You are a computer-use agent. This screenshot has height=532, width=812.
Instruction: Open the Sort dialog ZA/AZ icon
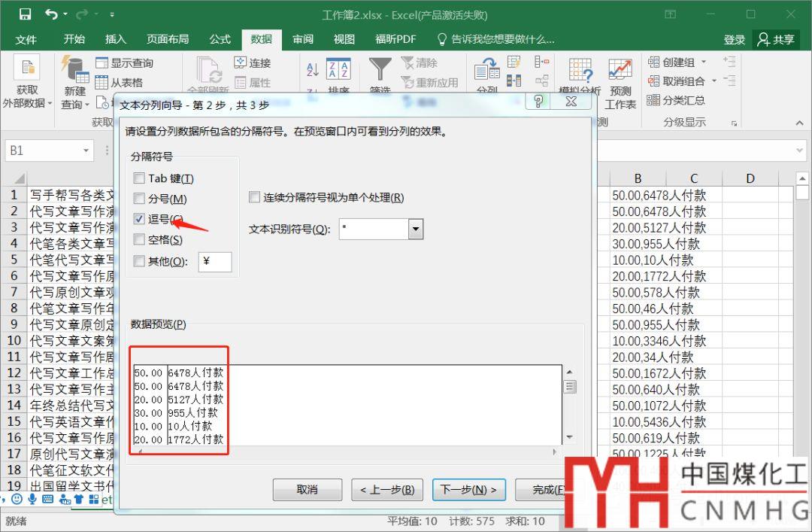(338, 69)
